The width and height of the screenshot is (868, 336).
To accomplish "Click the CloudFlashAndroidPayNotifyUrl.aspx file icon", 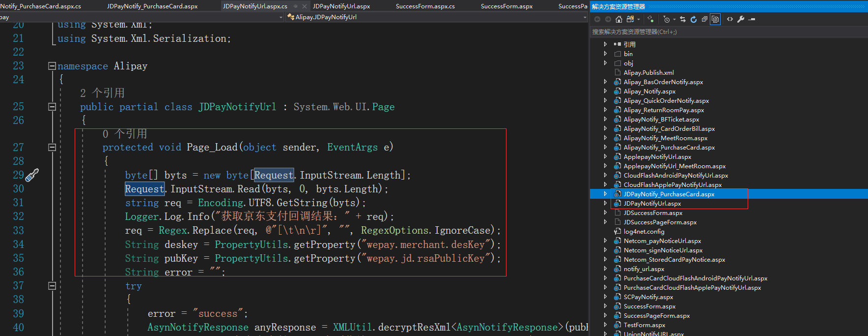I will pyautogui.click(x=617, y=176).
